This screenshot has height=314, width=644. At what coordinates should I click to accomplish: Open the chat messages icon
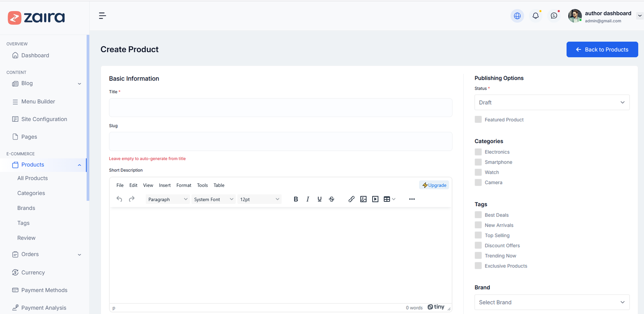click(554, 16)
